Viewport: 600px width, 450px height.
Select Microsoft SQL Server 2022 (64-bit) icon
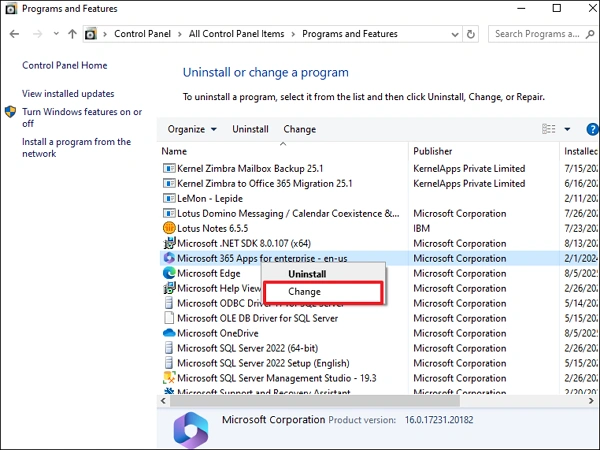point(169,348)
